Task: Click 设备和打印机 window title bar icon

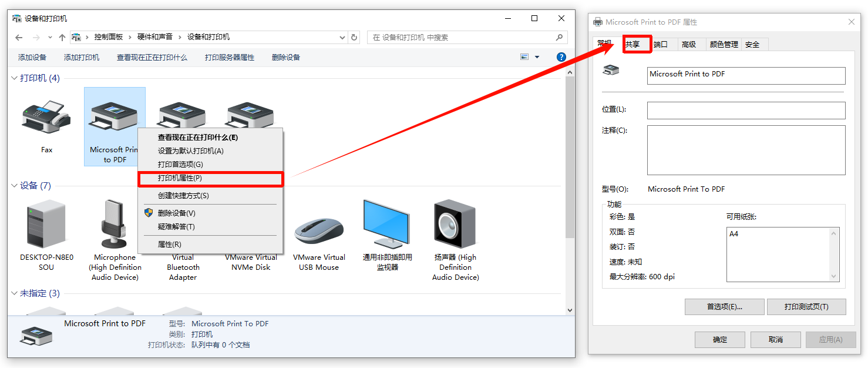Action: point(18,19)
